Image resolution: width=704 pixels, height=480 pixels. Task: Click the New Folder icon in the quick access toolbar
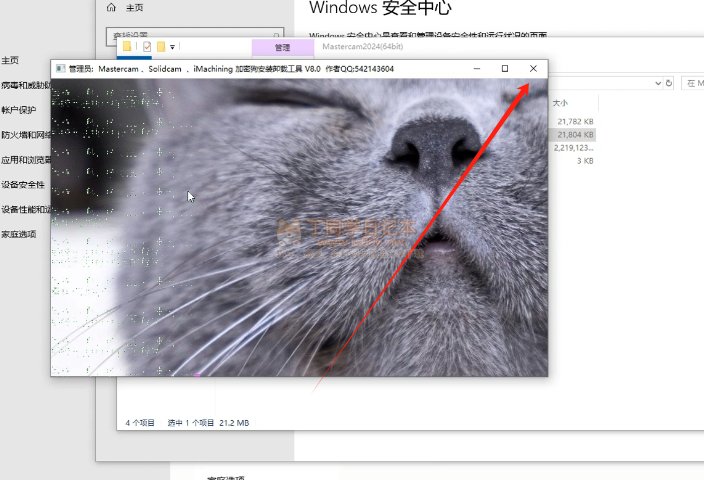point(160,47)
